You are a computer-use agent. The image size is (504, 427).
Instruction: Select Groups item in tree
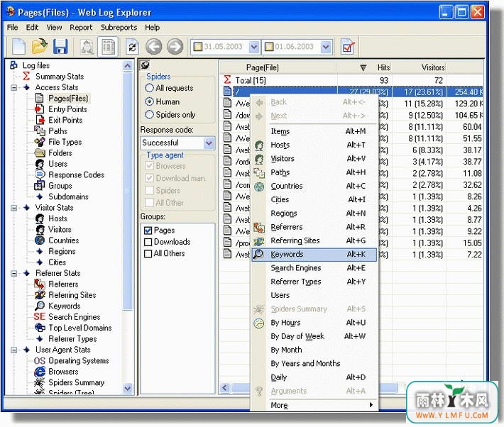(60, 186)
